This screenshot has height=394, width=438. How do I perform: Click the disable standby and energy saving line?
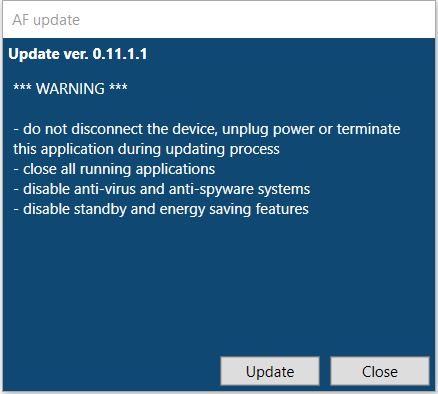pyautogui.click(x=161, y=209)
